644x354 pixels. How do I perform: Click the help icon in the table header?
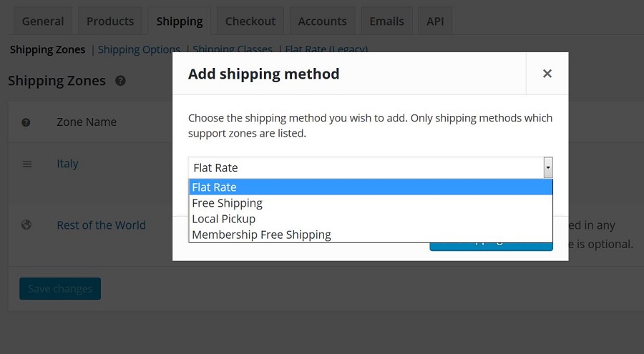(26, 122)
